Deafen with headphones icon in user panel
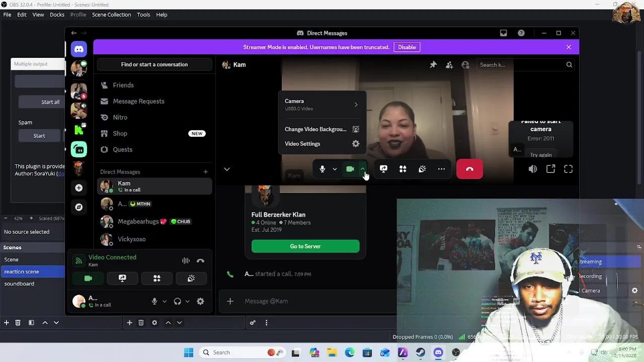Screen dimensions: 644x362 coord(177,301)
